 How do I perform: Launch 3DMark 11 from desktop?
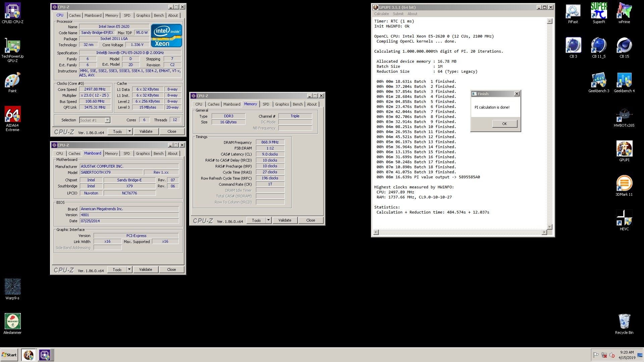pos(624,186)
